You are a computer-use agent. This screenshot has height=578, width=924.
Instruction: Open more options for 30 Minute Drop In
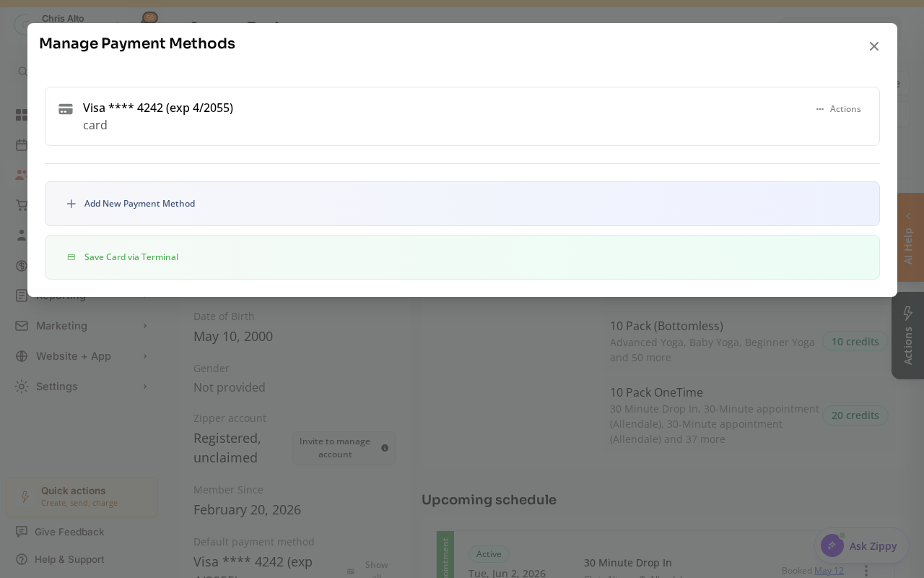[x=866, y=570]
